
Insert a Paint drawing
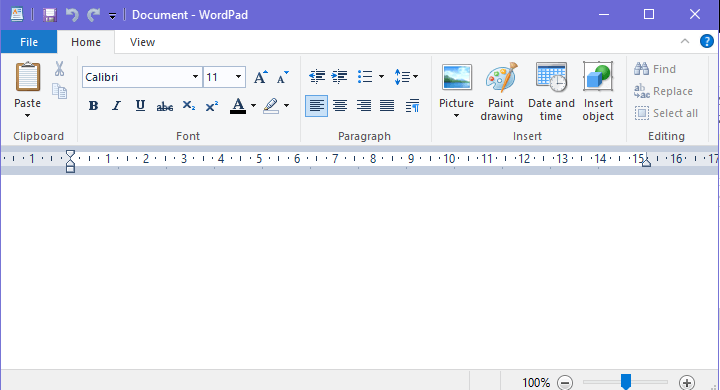(501, 91)
